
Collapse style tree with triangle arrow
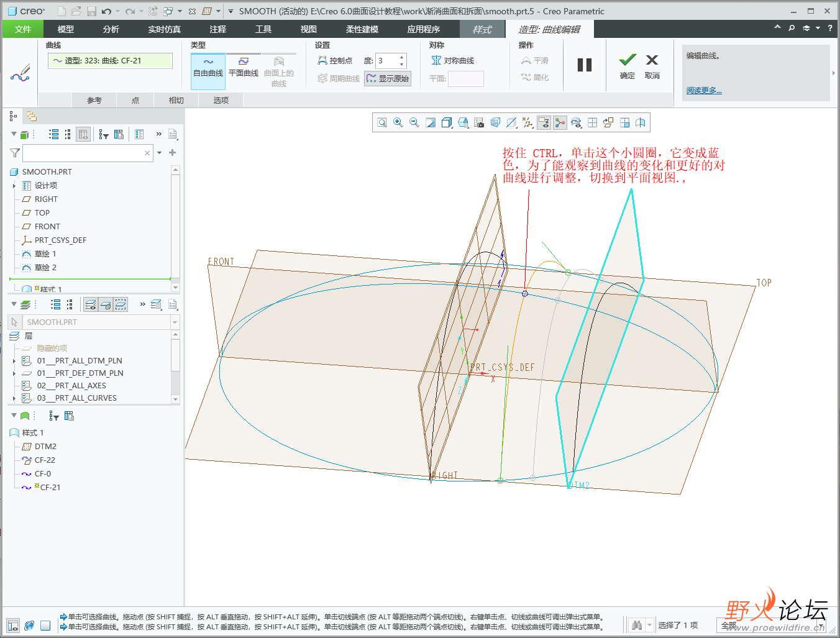click(x=14, y=416)
